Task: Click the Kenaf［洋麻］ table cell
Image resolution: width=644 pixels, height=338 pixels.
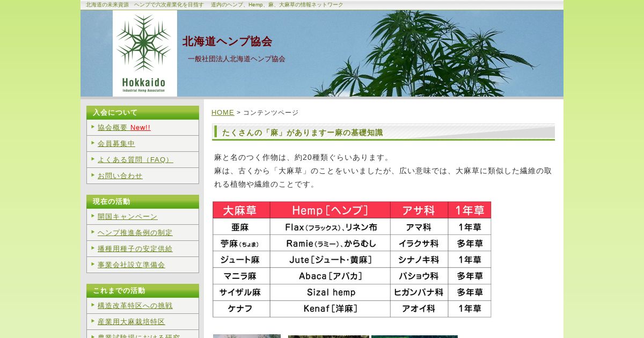Action: (x=330, y=309)
